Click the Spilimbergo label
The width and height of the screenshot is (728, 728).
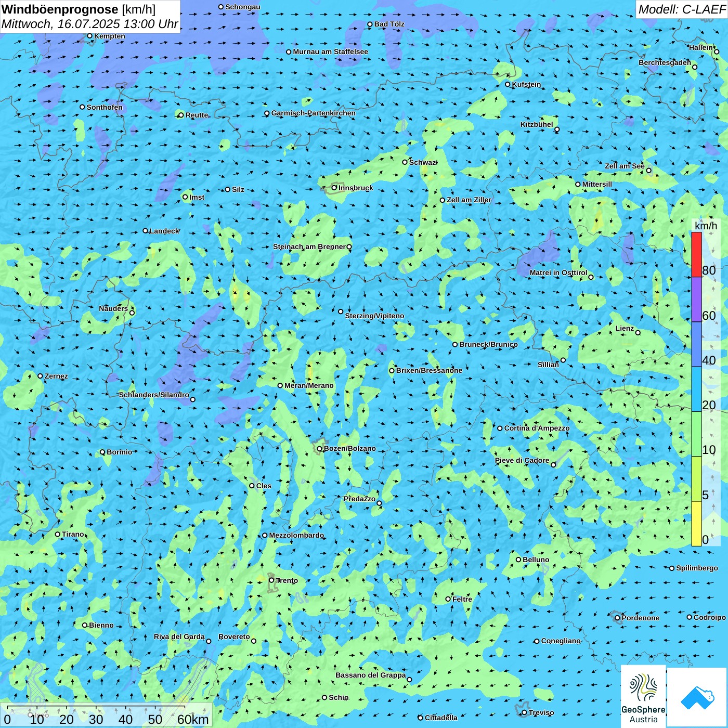coord(697,568)
